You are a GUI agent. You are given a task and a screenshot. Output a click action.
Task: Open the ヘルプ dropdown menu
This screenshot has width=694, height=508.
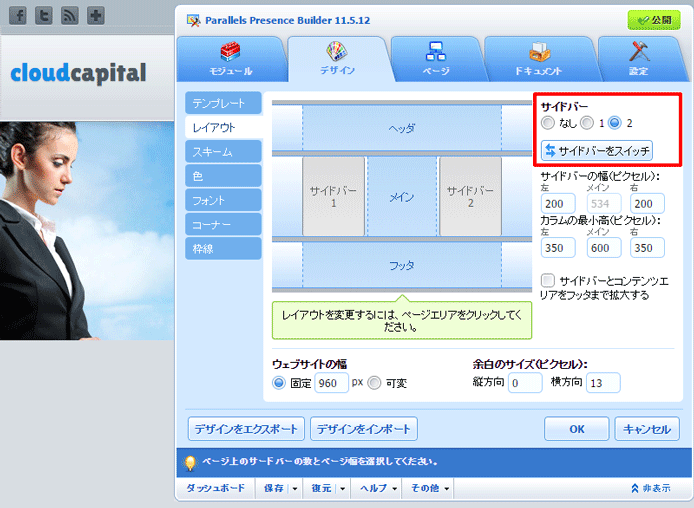click(376, 489)
